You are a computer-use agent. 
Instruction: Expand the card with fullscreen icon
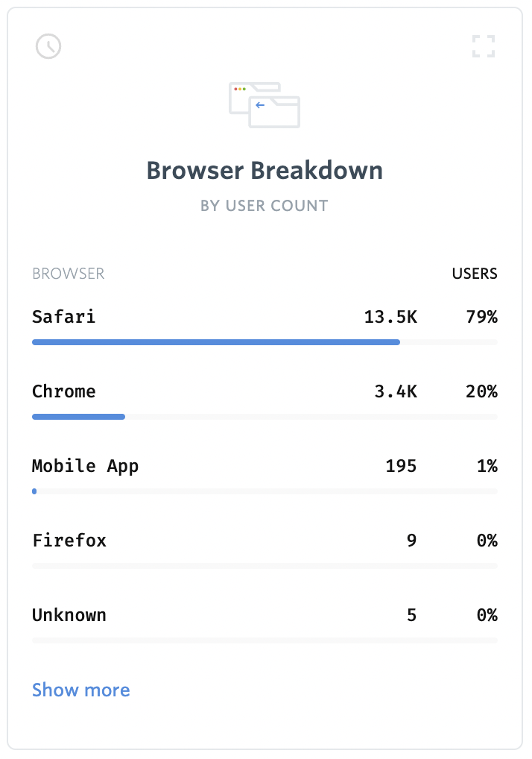(x=484, y=46)
